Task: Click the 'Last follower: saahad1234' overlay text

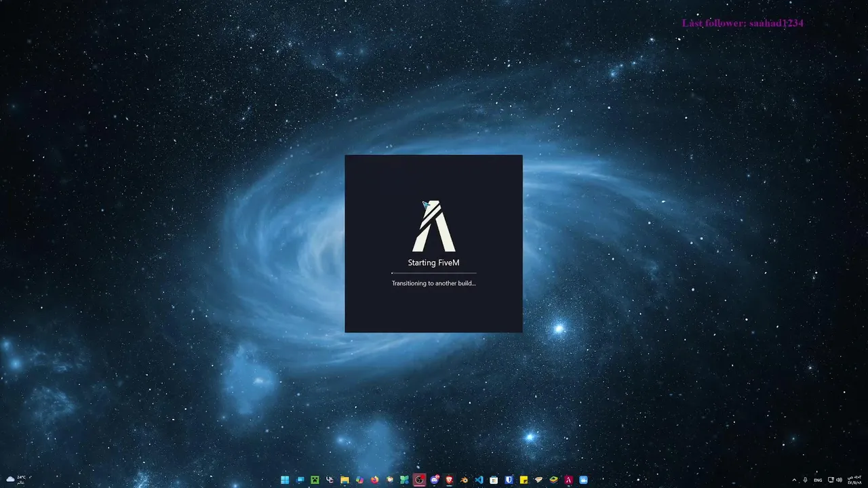Action: (743, 23)
